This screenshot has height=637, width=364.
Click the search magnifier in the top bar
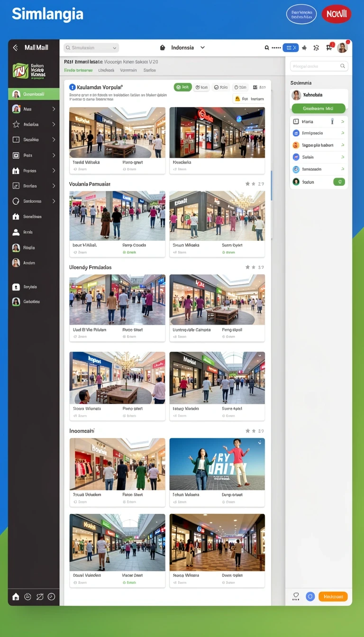pyautogui.click(x=267, y=48)
